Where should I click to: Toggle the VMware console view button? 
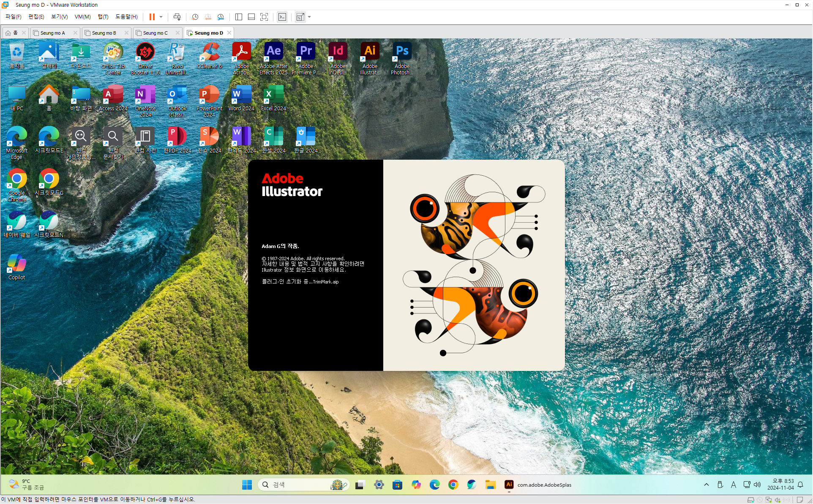pos(282,17)
